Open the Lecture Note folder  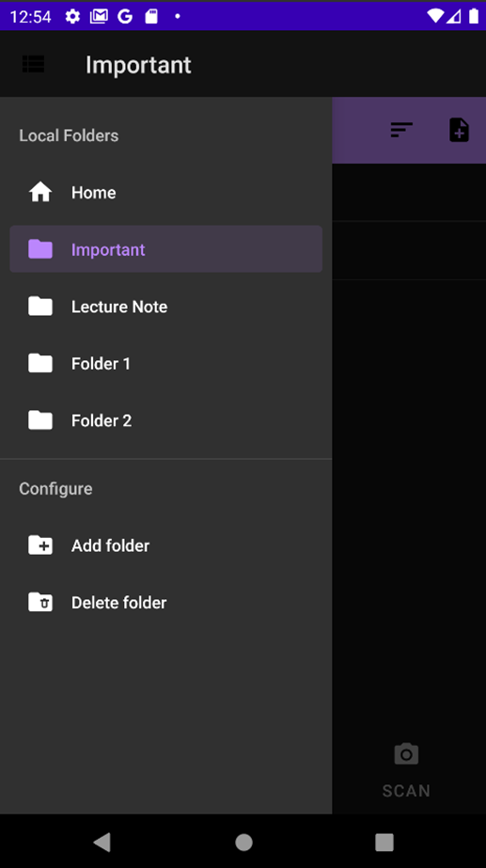pos(166,307)
